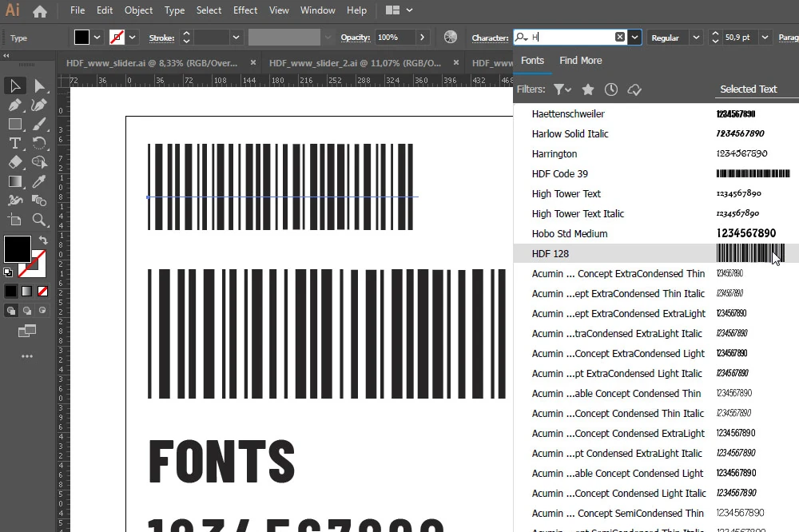Image resolution: width=799 pixels, height=532 pixels.
Task: Select the Curvature tool
Action: (x=39, y=105)
